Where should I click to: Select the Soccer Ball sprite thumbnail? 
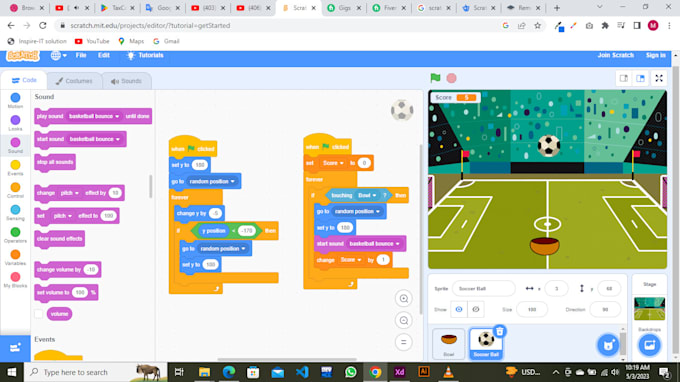pos(486,343)
